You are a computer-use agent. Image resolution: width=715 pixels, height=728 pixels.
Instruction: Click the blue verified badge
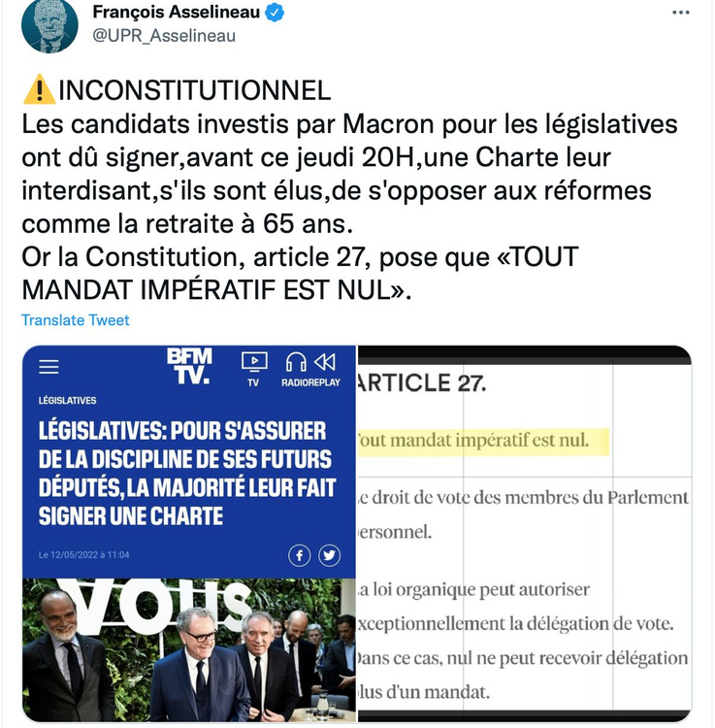tap(275, 13)
